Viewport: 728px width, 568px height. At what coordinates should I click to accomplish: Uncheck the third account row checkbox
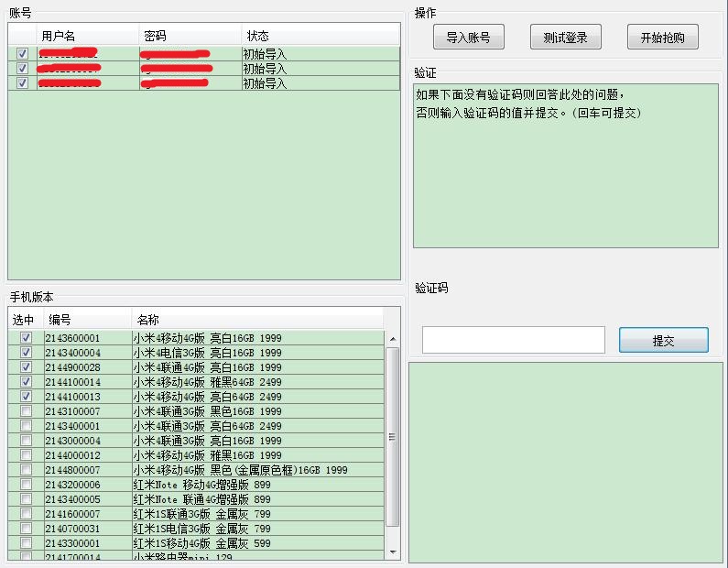pyautogui.click(x=22, y=82)
